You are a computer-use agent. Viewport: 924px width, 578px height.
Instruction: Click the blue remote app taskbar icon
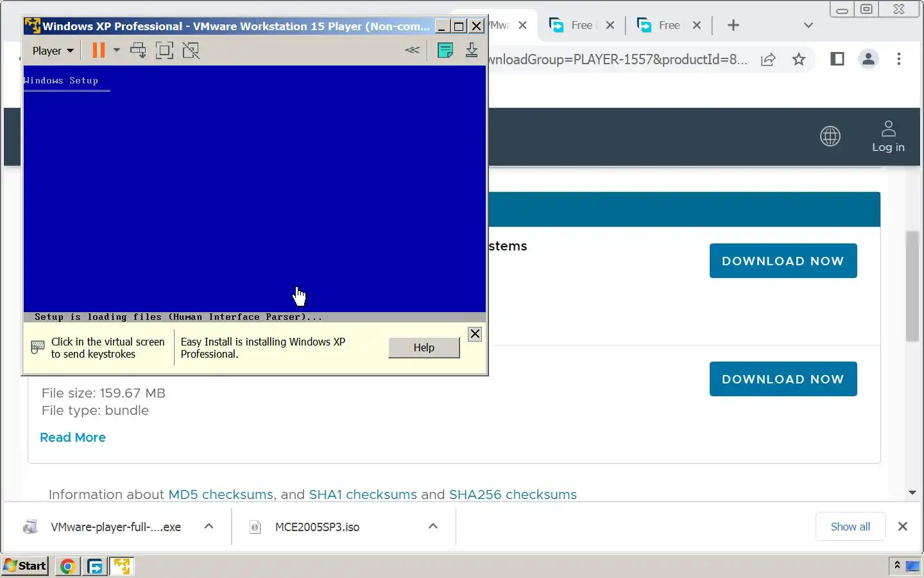(x=94, y=566)
